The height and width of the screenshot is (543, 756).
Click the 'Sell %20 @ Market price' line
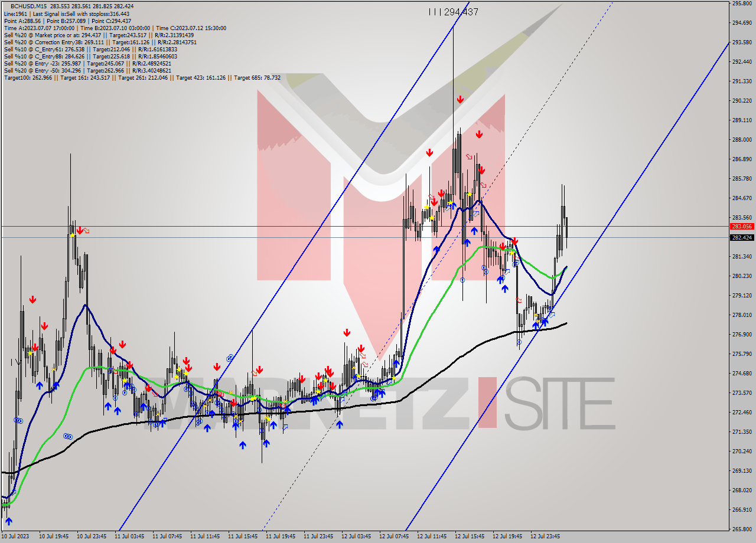[x=99, y=35]
